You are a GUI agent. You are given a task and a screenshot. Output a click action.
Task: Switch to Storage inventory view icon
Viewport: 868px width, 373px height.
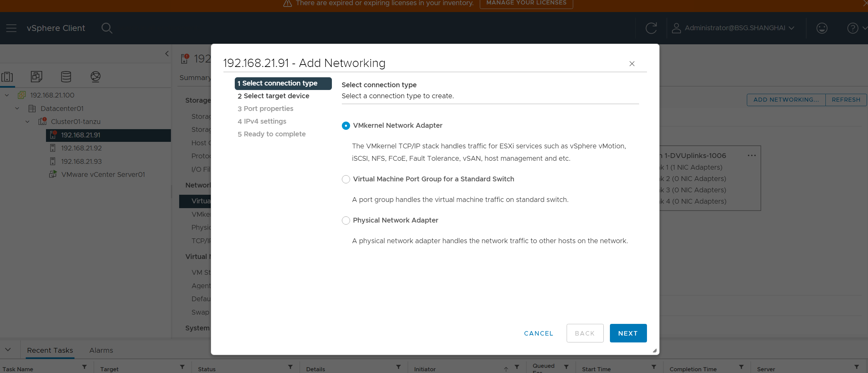point(66,77)
